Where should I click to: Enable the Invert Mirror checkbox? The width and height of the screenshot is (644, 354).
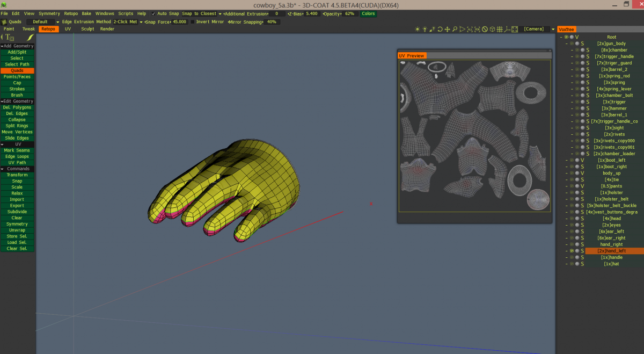[x=193, y=22]
